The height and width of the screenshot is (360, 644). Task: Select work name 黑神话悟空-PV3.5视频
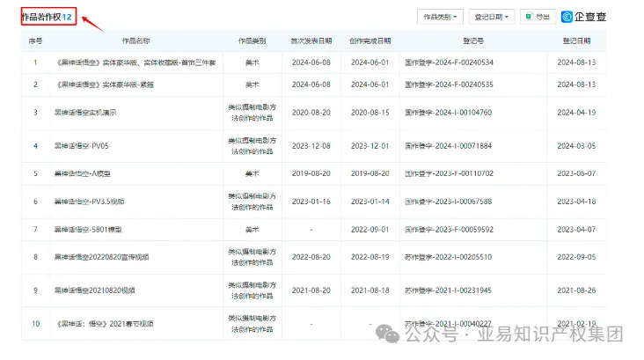(89, 202)
